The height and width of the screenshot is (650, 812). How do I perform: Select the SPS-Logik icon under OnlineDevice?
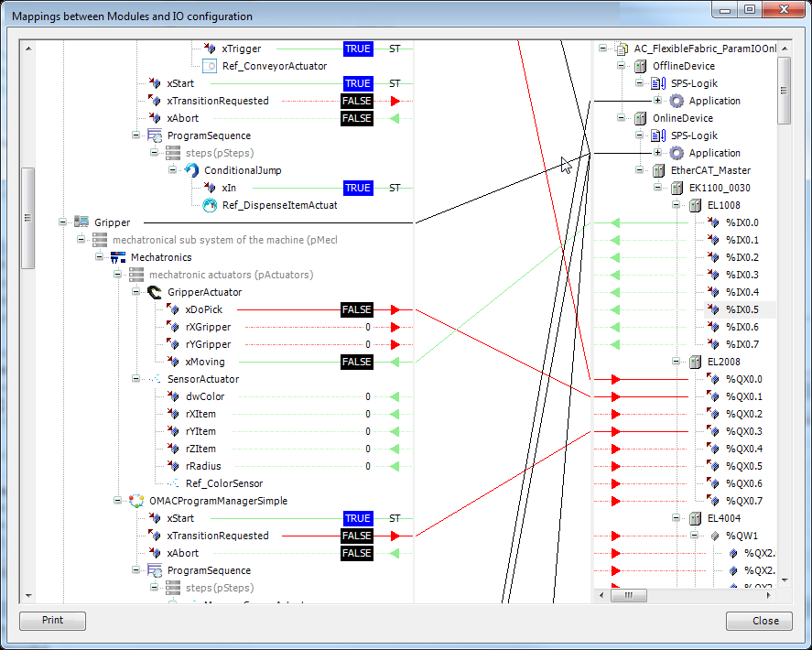[x=658, y=135]
